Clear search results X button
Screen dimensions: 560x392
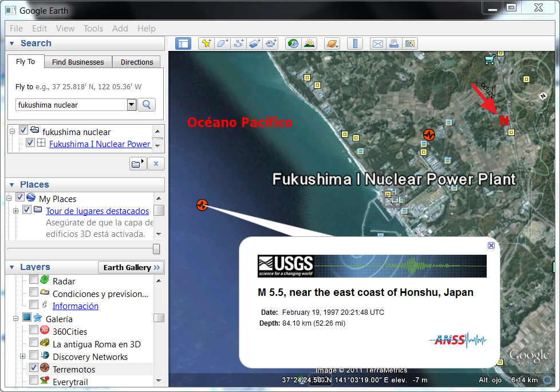pyautogui.click(x=156, y=164)
